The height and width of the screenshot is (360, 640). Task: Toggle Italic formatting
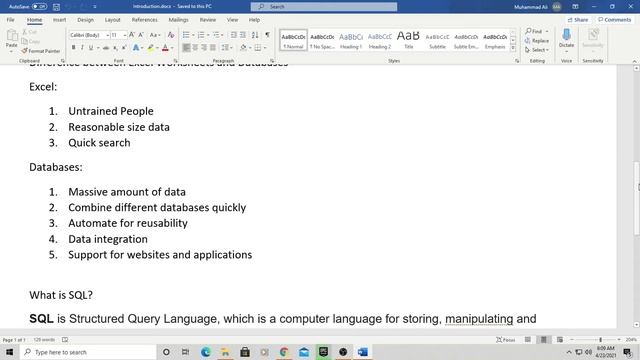pyautogui.click(x=82, y=48)
